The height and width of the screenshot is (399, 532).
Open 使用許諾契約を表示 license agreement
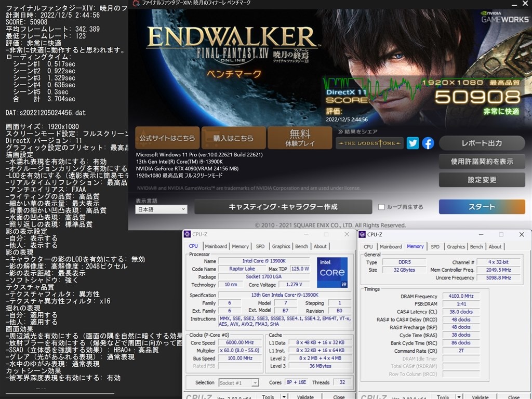482,162
